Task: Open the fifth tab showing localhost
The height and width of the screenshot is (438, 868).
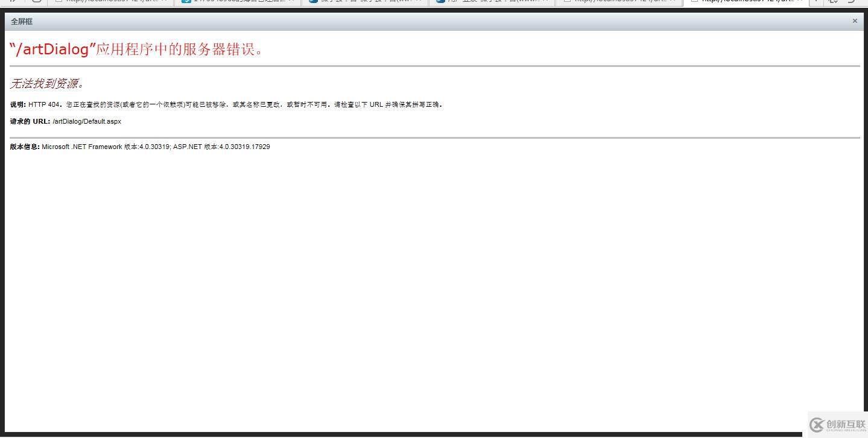Action: 619,2
